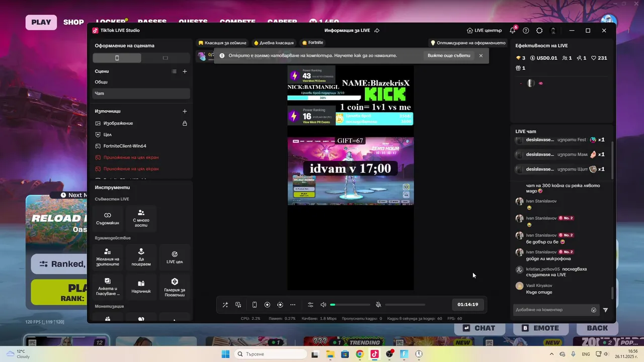Open the help question mark icon

526,31
